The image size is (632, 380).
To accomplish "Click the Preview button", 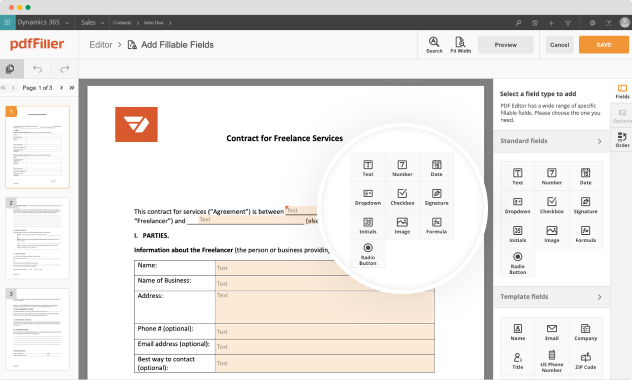I will pos(505,45).
